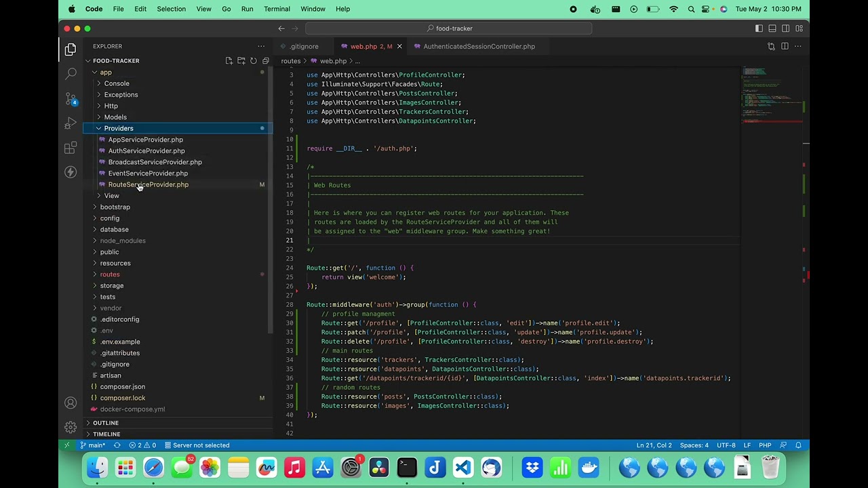Click the code minimap

tap(772, 95)
